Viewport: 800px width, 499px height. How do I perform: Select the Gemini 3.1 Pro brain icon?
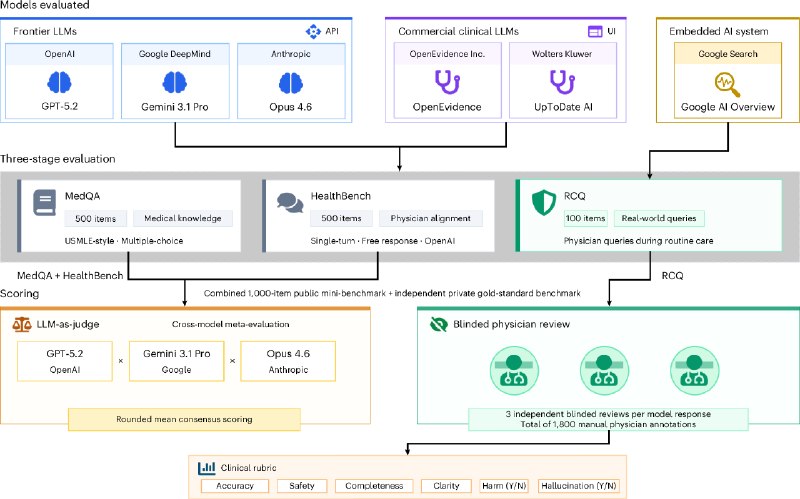point(174,82)
